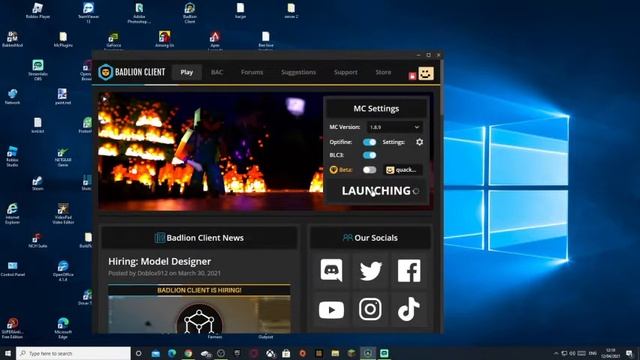The width and height of the screenshot is (640, 360).
Task: Switch to the BAC tab
Action: tap(217, 72)
